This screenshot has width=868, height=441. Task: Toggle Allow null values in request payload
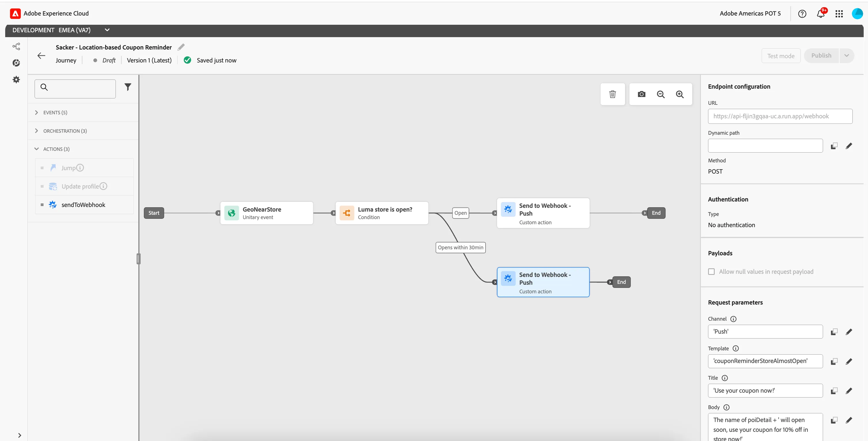tap(711, 272)
